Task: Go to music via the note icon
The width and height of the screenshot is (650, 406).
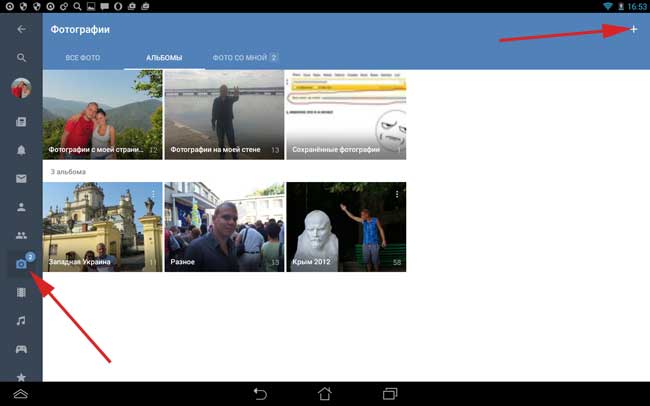Action: (21, 321)
